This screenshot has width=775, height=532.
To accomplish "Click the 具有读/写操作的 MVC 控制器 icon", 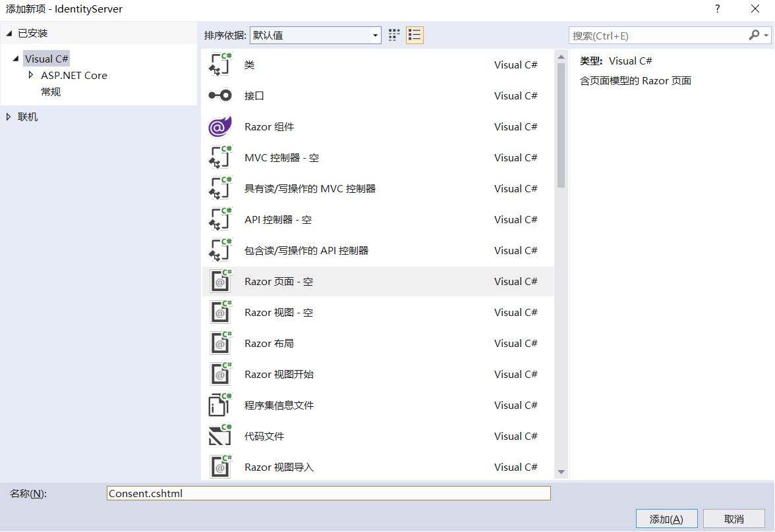I will click(x=220, y=188).
